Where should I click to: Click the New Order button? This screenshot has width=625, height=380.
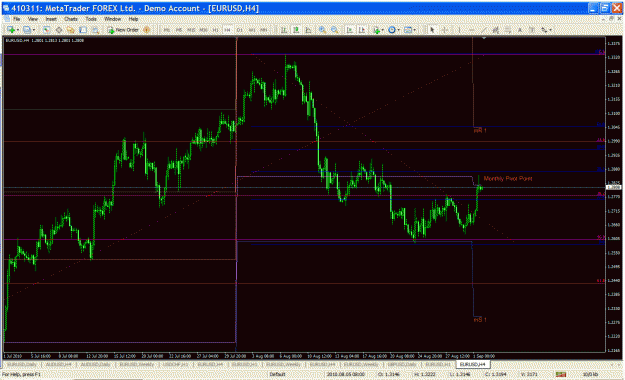[x=123, y=30]
